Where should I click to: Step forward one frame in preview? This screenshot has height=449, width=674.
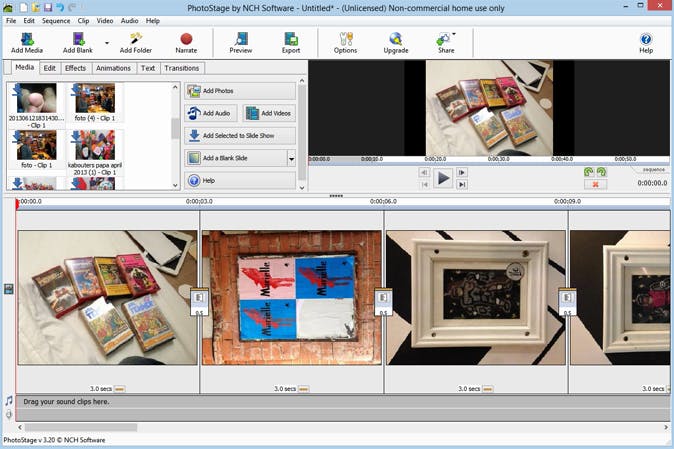coord(462,172)
